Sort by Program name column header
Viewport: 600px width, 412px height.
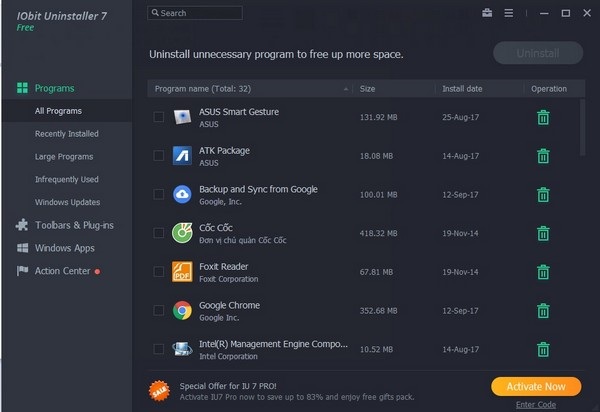point(250,89)
